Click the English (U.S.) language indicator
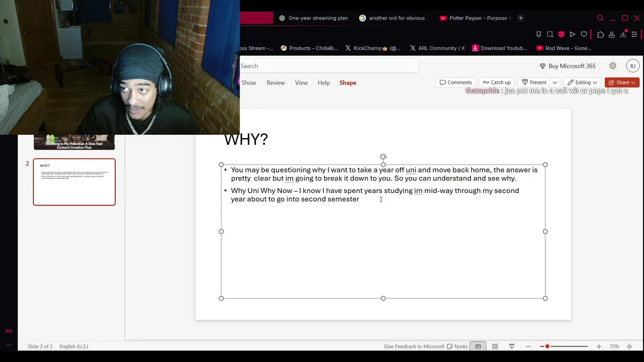The image size is (644, 362). tap(74, 346)
